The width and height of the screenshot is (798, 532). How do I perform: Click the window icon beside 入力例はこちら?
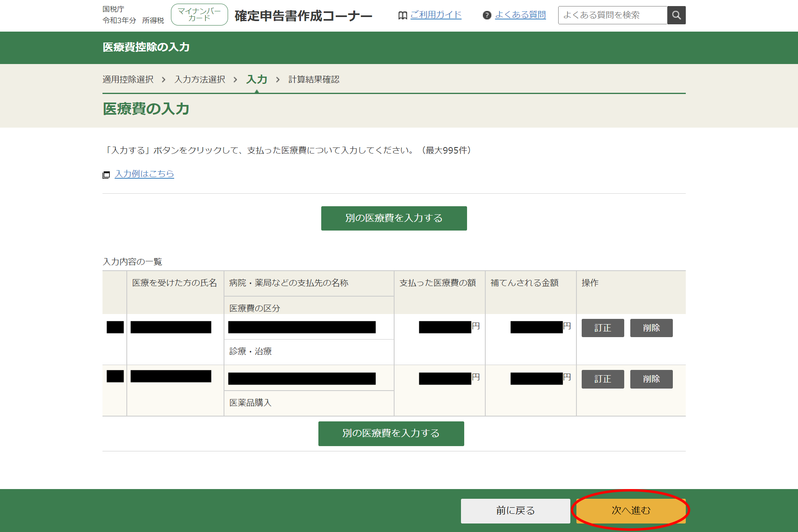(x=106, y=175)
